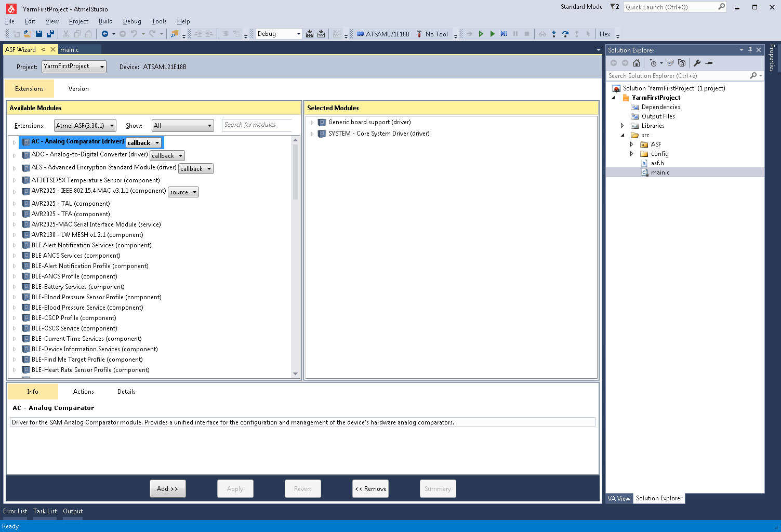
Task: Click the notifications flag icon
Action: pos(615,7)
